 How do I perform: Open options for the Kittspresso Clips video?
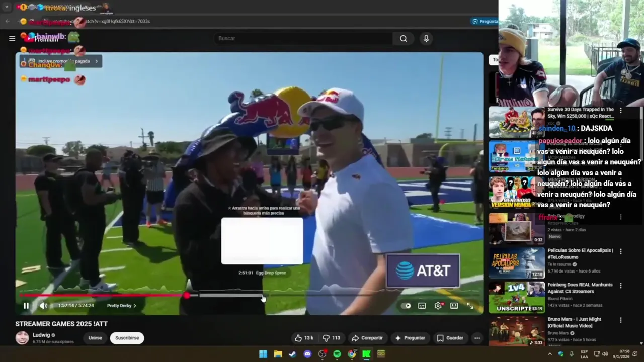(621, 217)
